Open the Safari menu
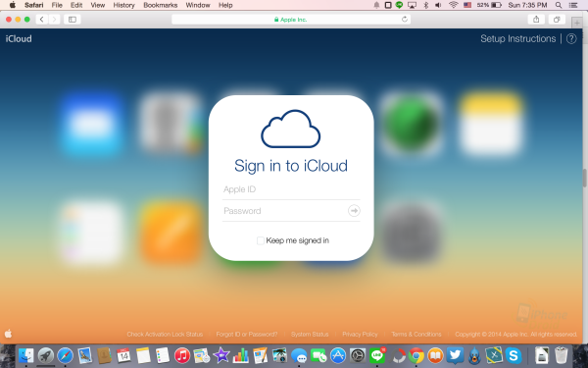 pos(33,5)
